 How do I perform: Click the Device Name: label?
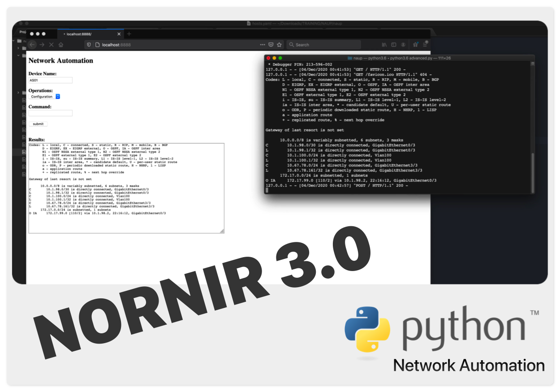43,74
